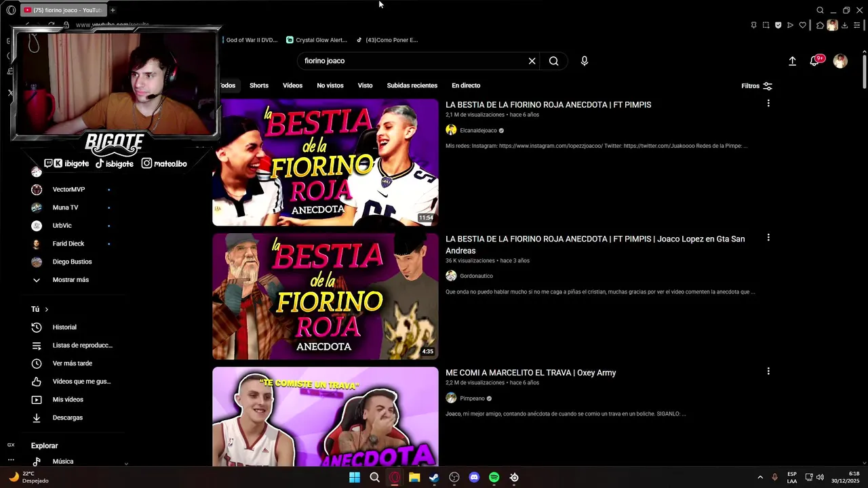Play the Te comiste un trava thumbnail

(x=325, y=417)
